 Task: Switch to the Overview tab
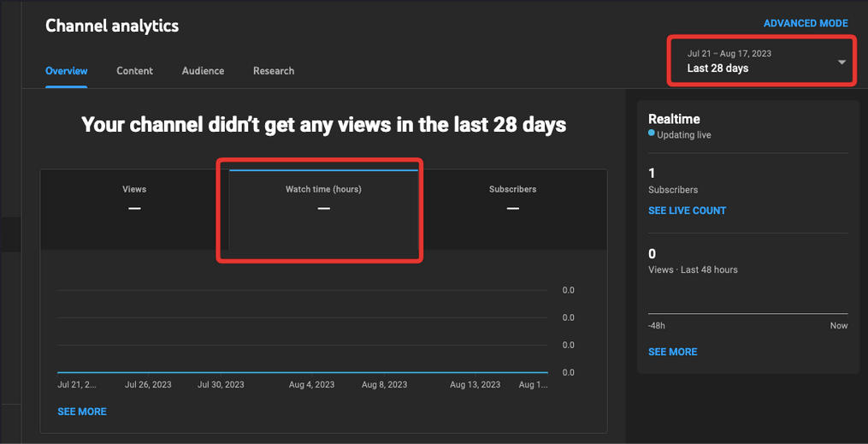(x=67, y=71)
